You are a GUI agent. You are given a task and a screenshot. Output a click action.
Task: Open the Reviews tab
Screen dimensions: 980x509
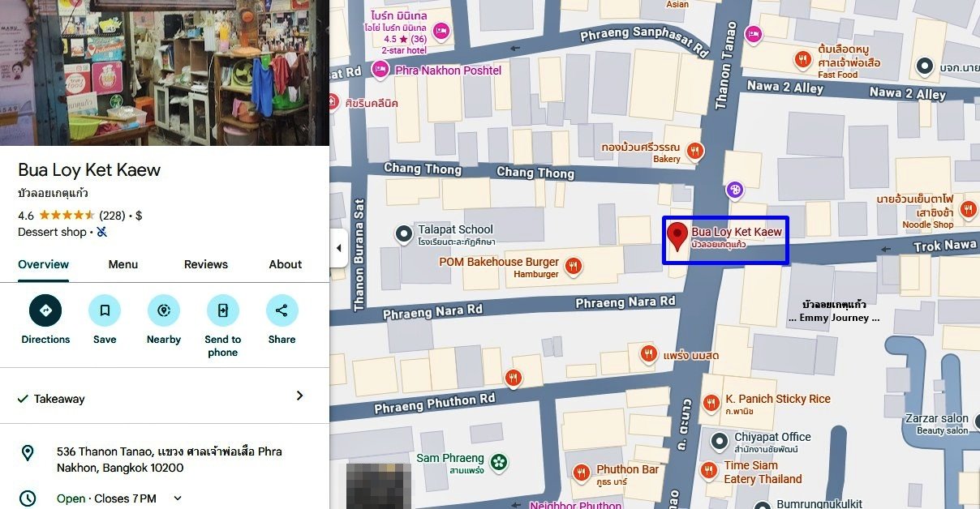point(206,264)
